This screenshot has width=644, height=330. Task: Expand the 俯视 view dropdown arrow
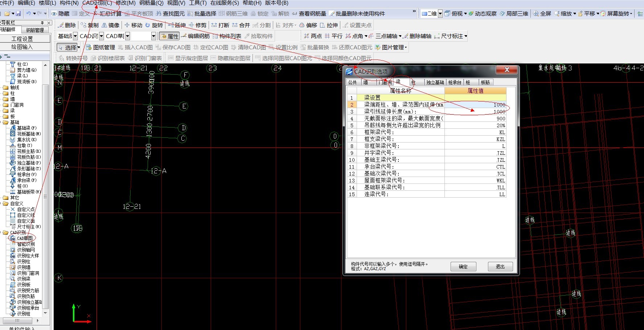point(465,14)
